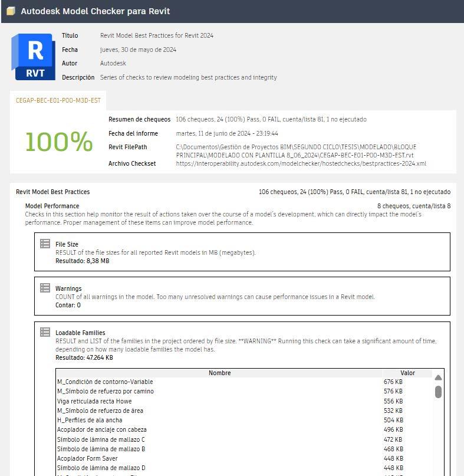Click the 8 chequeos, cuenta/lista 8 text

tap(414, 206)
